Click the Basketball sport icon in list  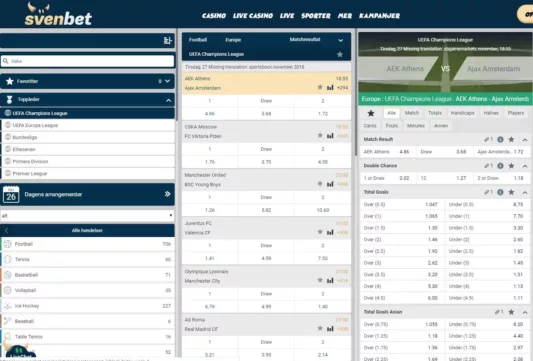tap(8, 275)
